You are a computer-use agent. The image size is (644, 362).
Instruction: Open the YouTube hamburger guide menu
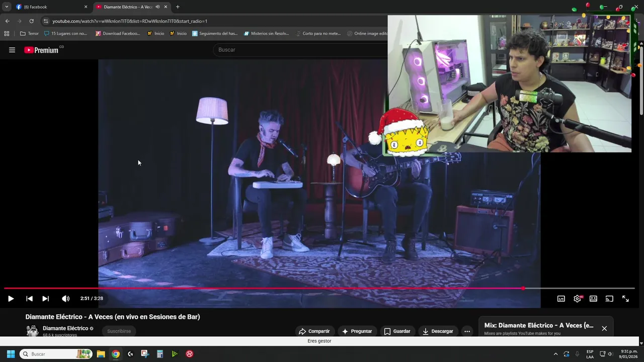tap(12, 50)
